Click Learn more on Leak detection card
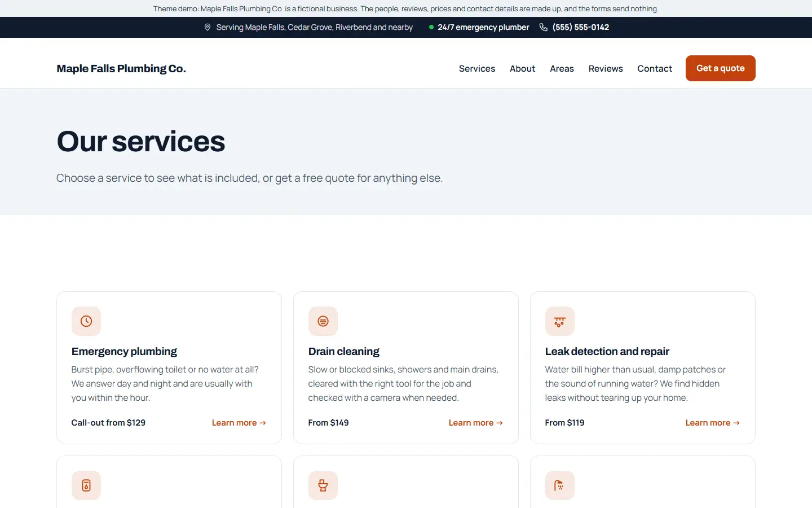The image size is (812, 508). point(713,423)
